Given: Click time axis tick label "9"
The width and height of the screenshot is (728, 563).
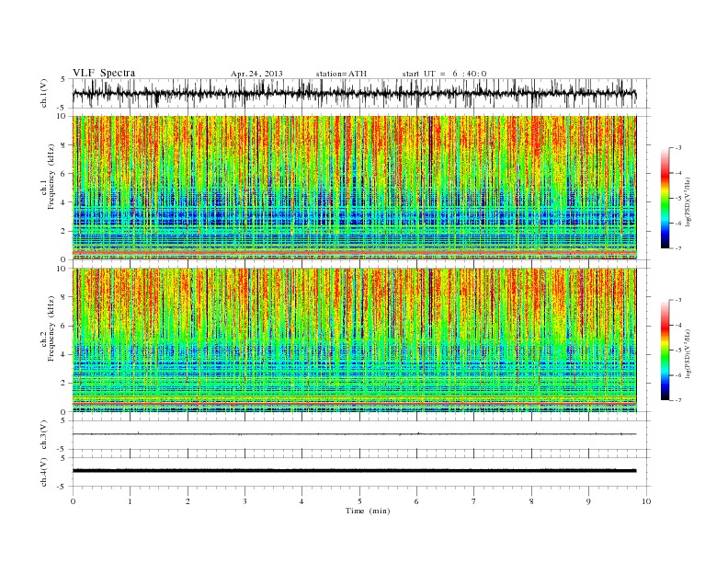Looking at the screenshot, I should click(x=588, y=501).
